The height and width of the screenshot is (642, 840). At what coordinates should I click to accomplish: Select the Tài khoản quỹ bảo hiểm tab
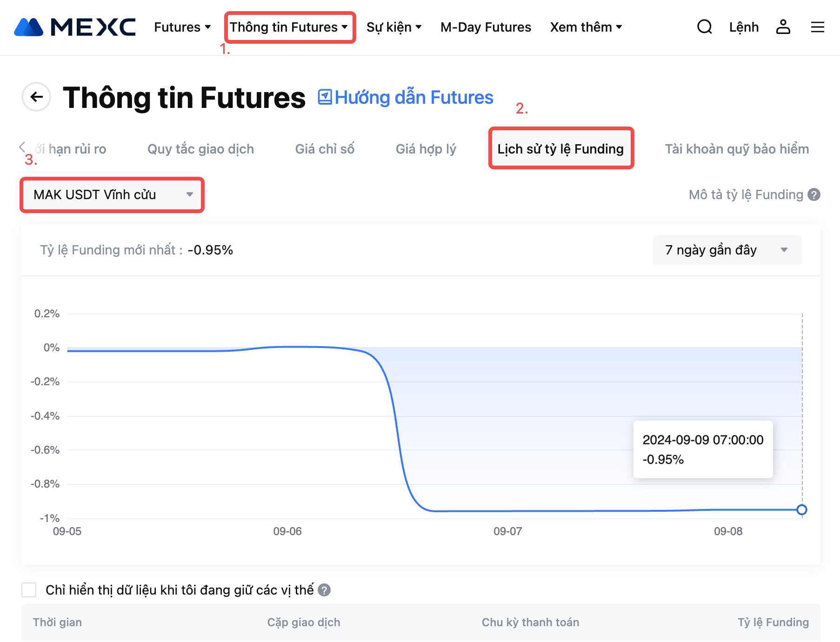736,149
